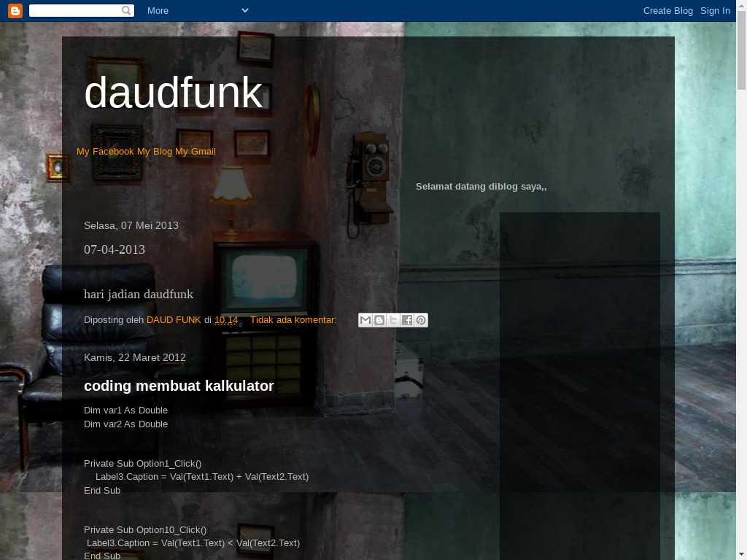Open the daudfunk blog title
The image size is (747, 560).
tap(174, 93)
